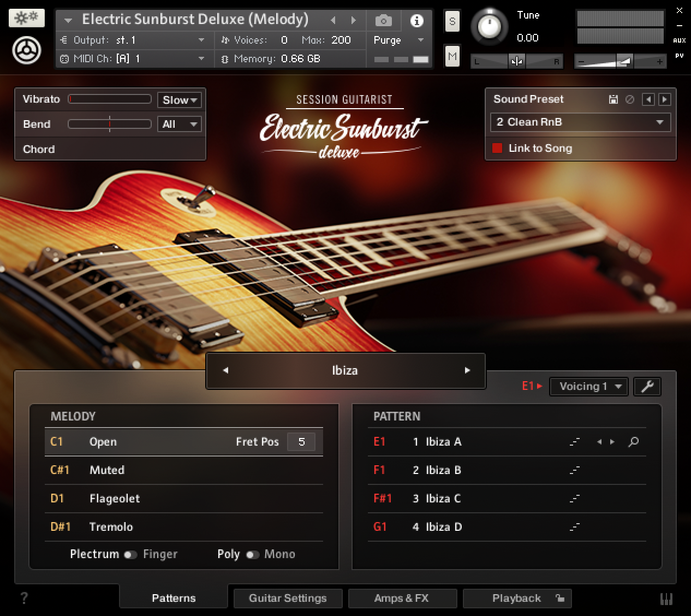Enable the Link to Song checkbox
This screenshot has height=616, width=691.
click(497, 149)
